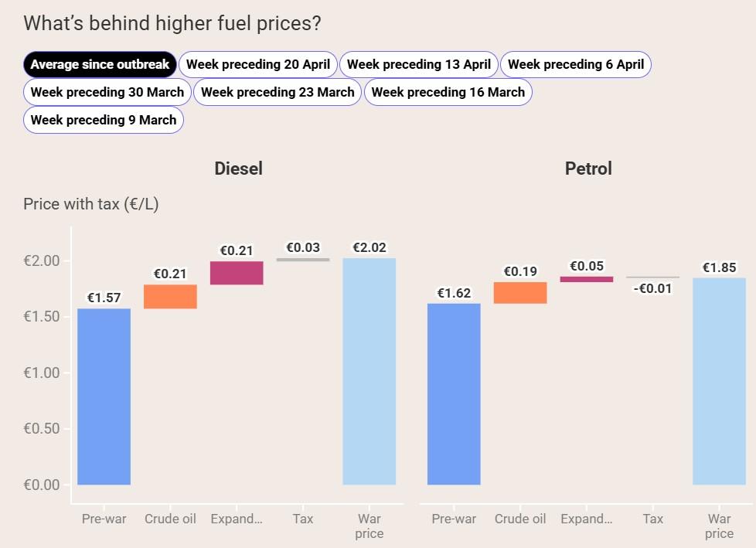Click Diesel magenta Expand bar
Viewport: 756px width, 548px height.
tap(237, 273)
